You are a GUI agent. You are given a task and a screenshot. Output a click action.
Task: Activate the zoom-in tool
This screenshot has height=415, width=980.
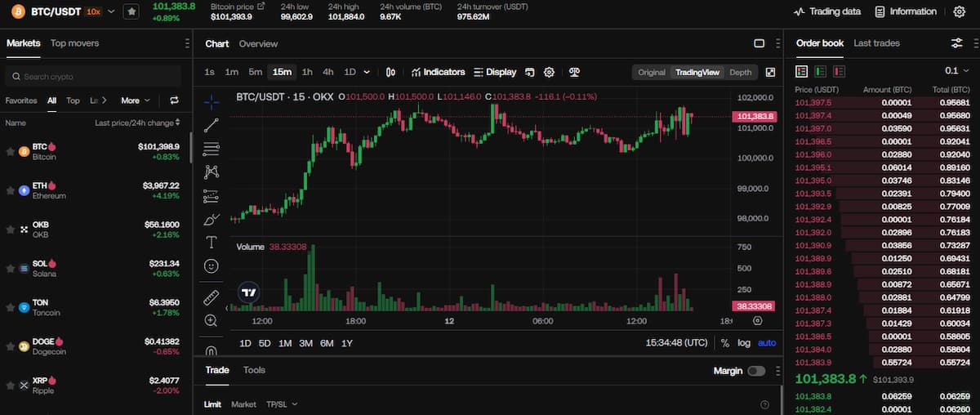pyautogui.click(x=212, y=320)
